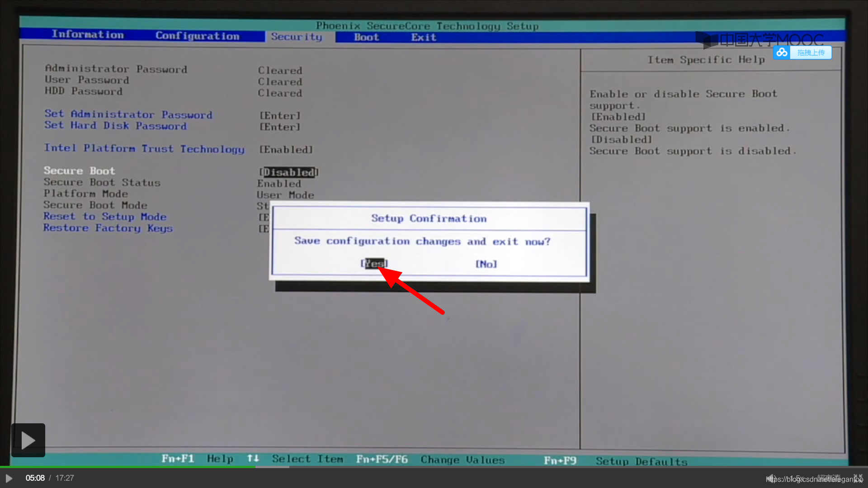Switch to the Configuration tab
Image resolution: width=868 pixels, height=488 pixels.
(198, 36)
